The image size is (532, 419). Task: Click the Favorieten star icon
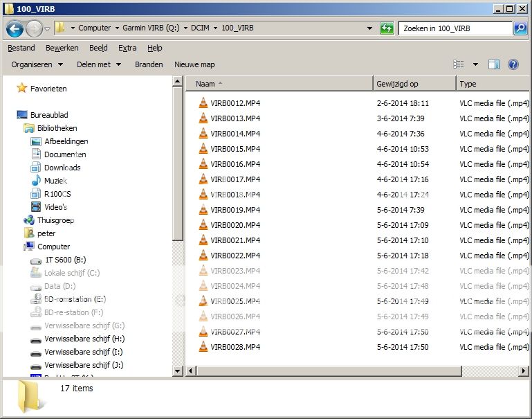[22, 89]
